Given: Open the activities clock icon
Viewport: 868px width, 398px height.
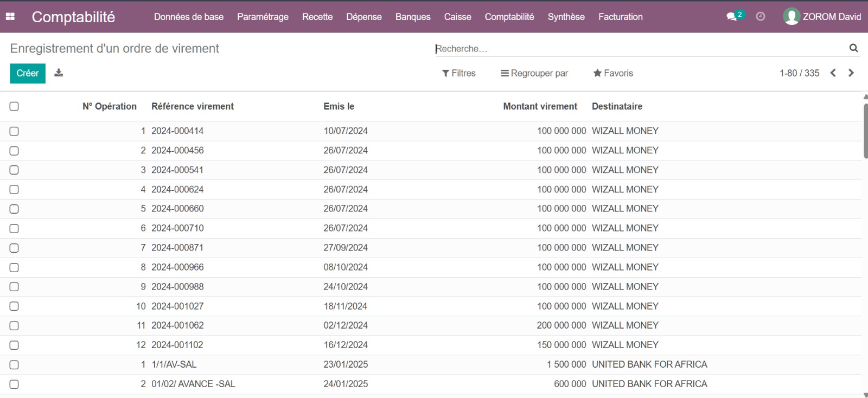Looking at the screenshot, I should (761, 16).
